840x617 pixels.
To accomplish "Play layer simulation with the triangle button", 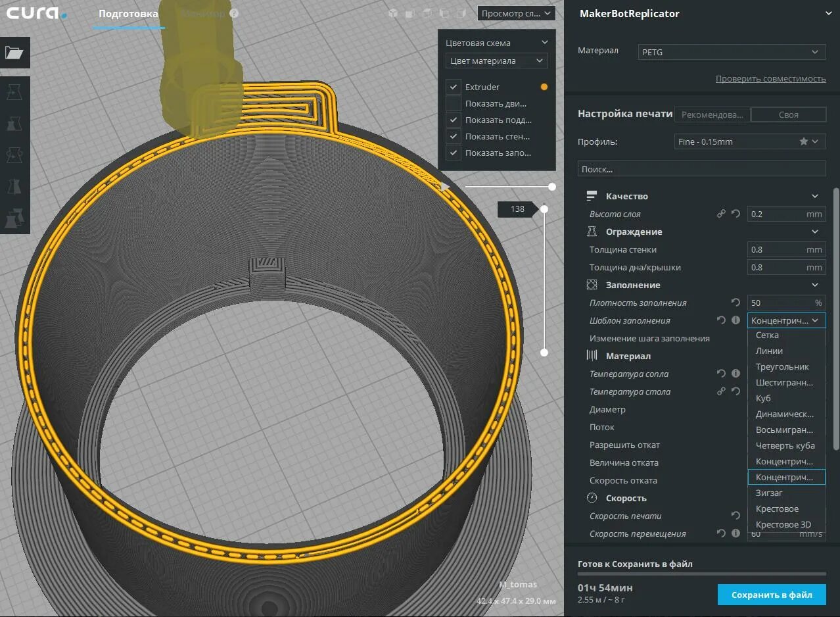I will [x=445, y=187].
